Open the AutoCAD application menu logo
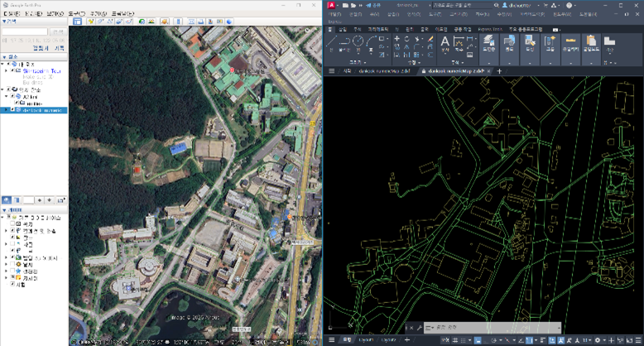 pyautogui.click(x=331, y=5)
